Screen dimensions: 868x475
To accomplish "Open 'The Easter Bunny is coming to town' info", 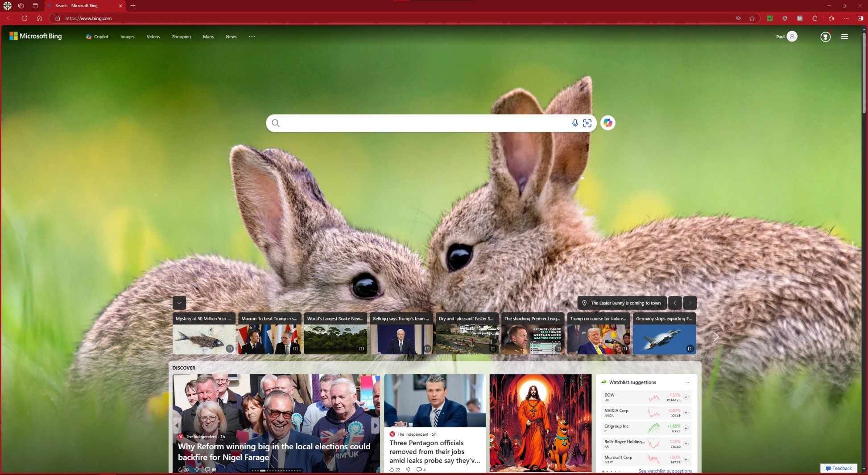I will pyautogui.click(x=622, y=303).
